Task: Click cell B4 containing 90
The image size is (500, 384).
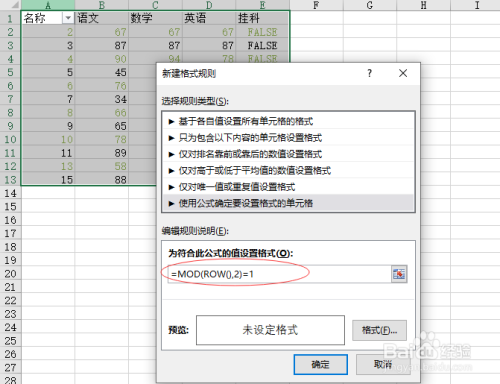Action: 102,59
